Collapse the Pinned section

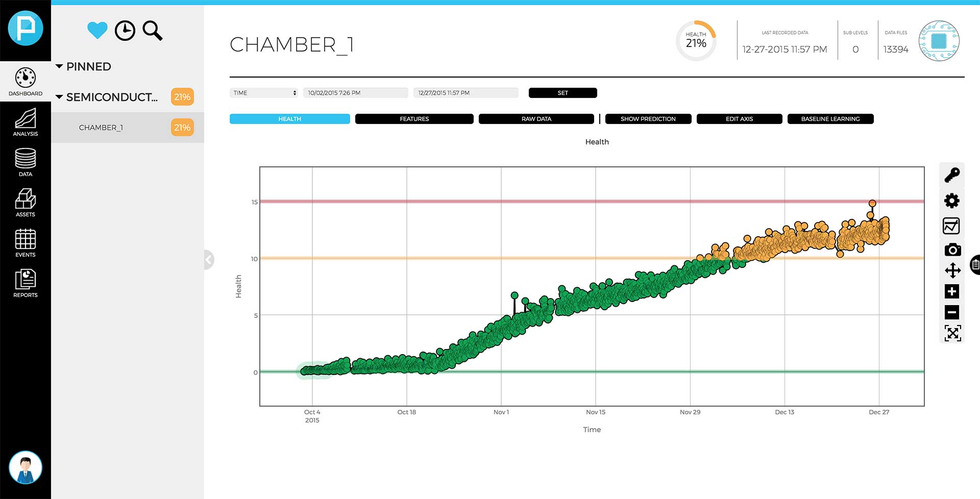[59, 66]
